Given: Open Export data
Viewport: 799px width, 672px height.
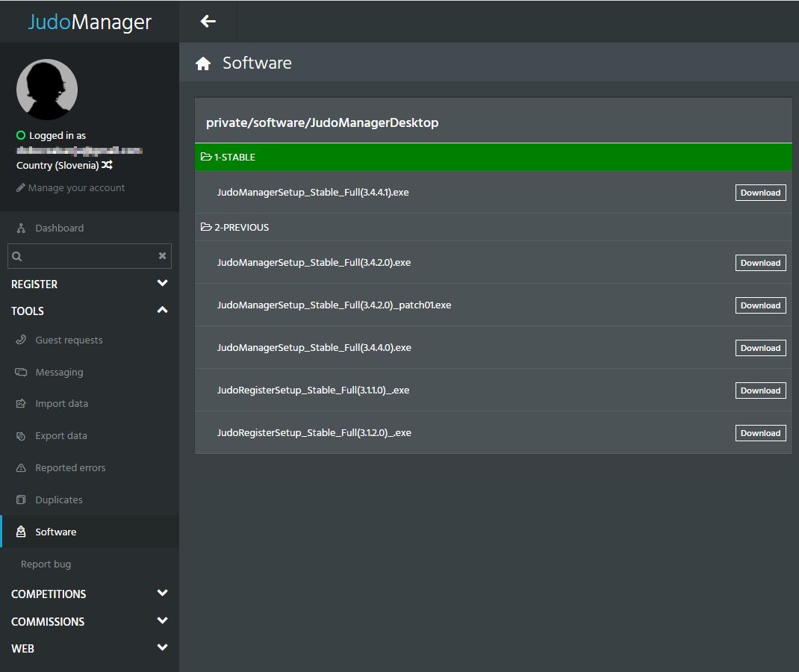Looking at the screenshot, I should tap(61, 436).
